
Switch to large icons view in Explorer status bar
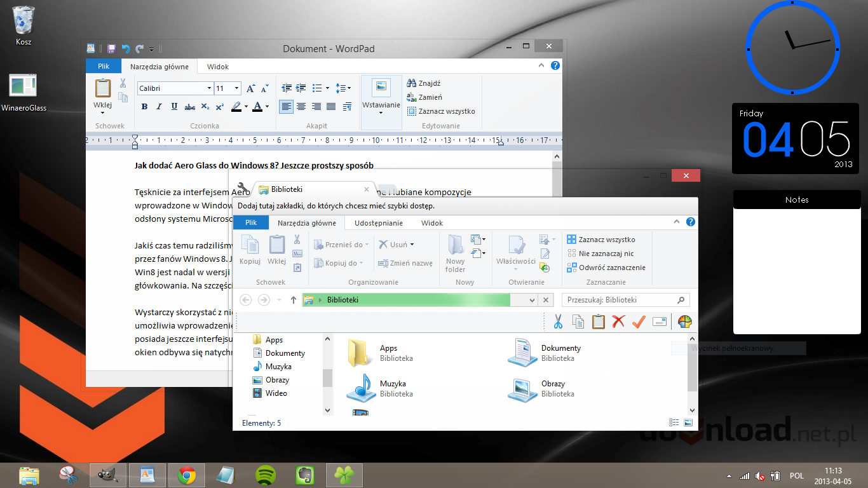tap(688, 423)
